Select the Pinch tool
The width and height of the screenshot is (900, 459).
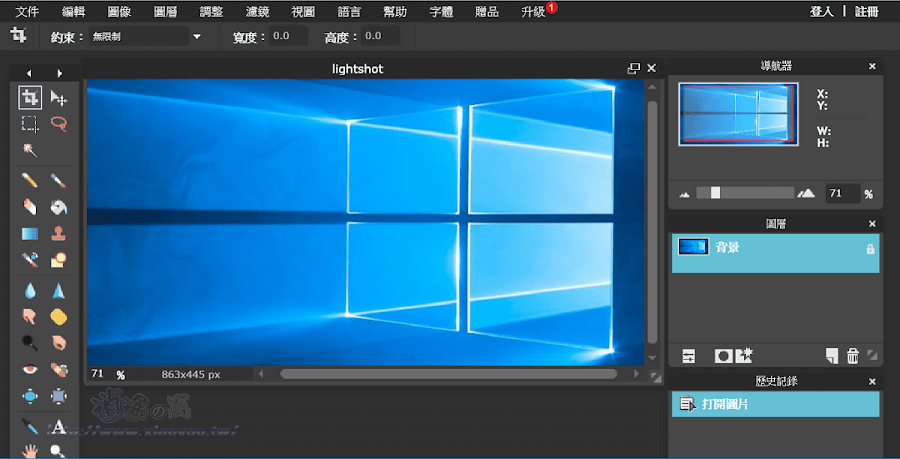[59, 396]
